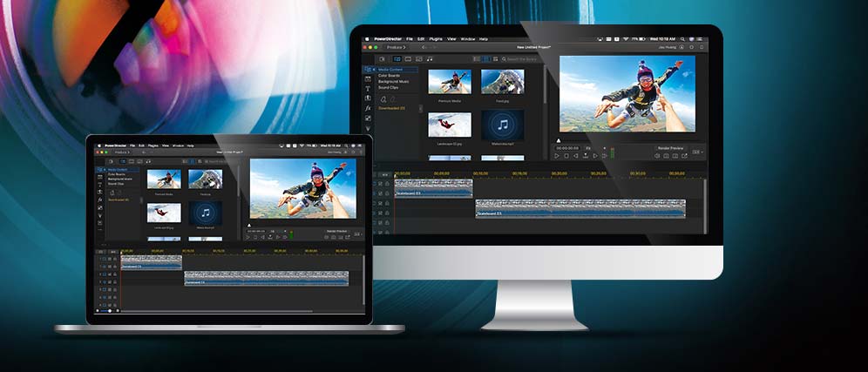Open the Title room (T icon) on the desktop monitor
The width and height of the screenshot is (868, 372).
click(368, 88)
